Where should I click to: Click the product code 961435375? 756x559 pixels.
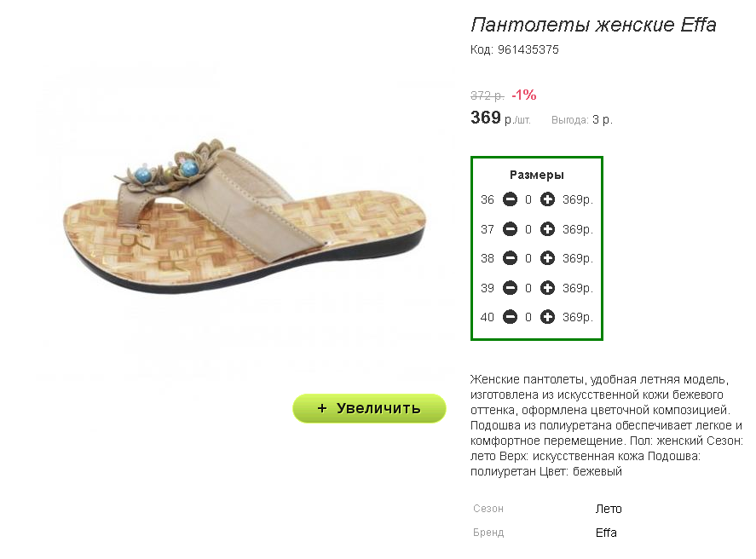pos(528,49)
